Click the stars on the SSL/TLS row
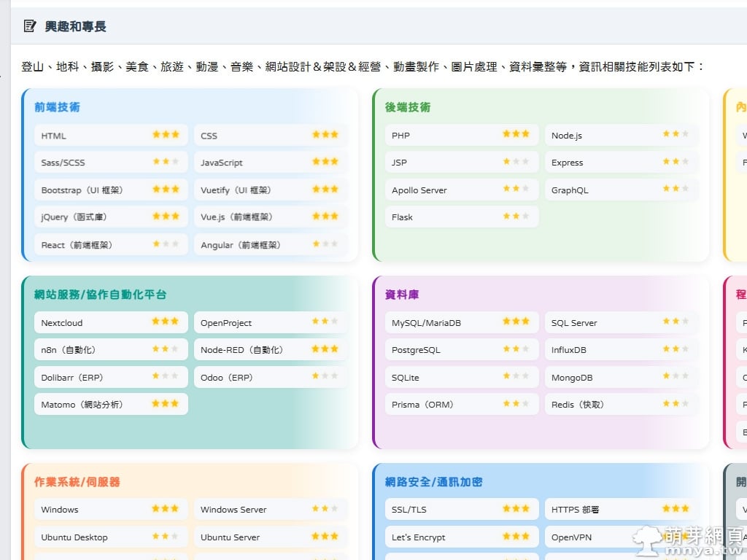The image size is (747, 560). click(516, 509)
